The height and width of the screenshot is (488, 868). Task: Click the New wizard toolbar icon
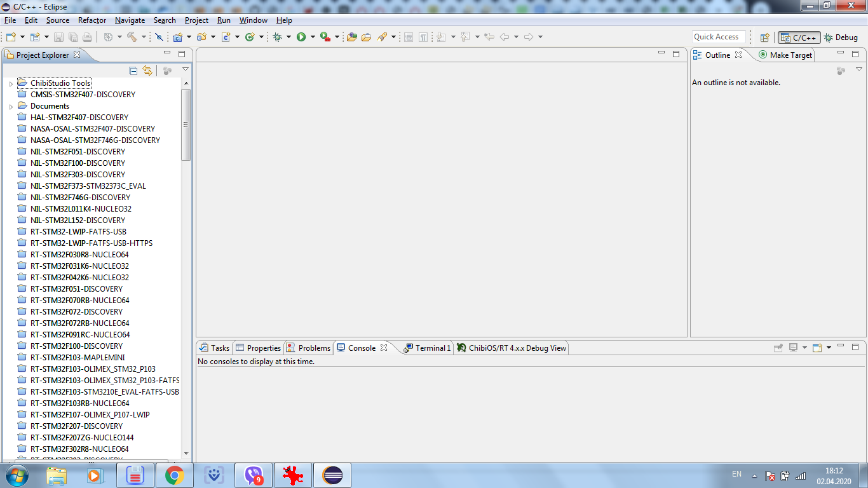pyautogui.click(x=11, y=37)
